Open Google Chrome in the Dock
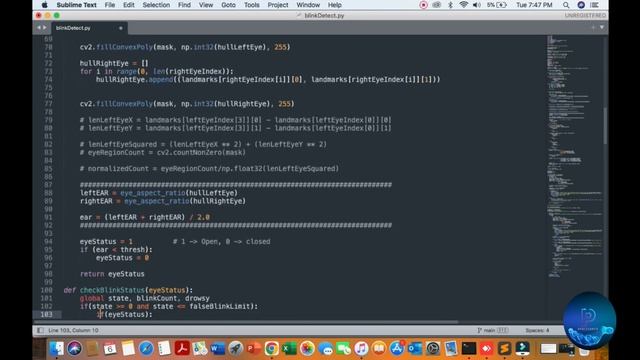The width and height of the screenshot is (640, 360). pyautogui.click(x=271, y=349)
